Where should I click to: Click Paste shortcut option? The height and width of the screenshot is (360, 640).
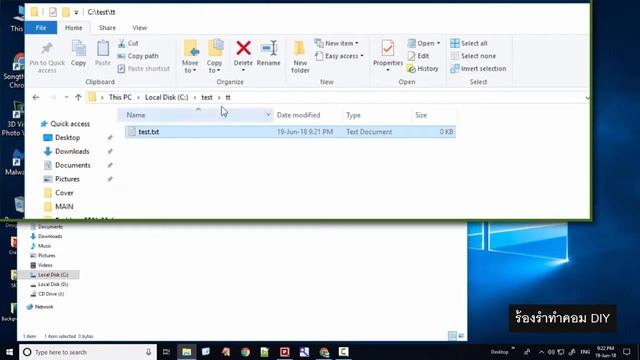[x=144, y=69]
